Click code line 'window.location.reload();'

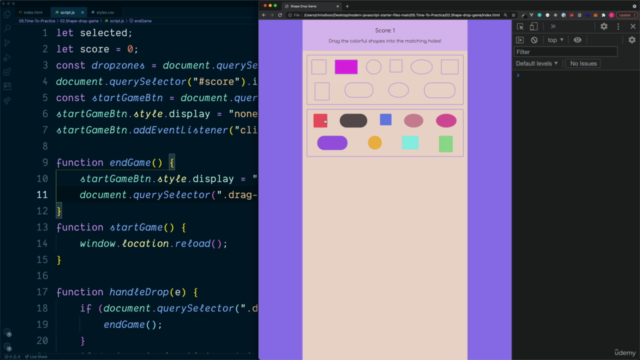[x=153, y=244]
